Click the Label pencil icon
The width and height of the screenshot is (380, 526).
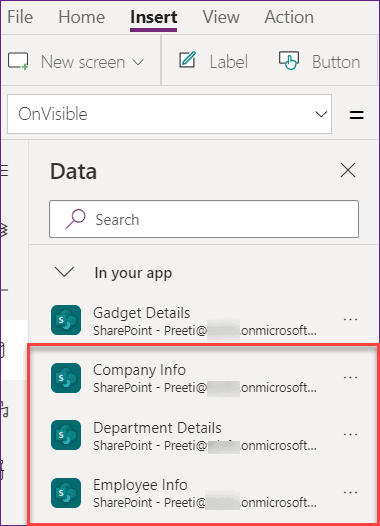pyautogui.click(x=187, y=60)
